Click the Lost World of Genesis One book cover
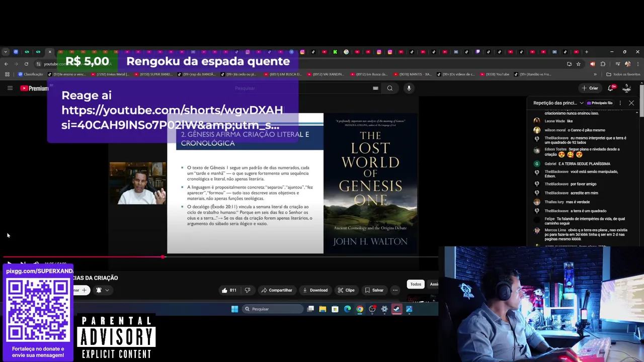644x362 pixels. click(371, 184)
